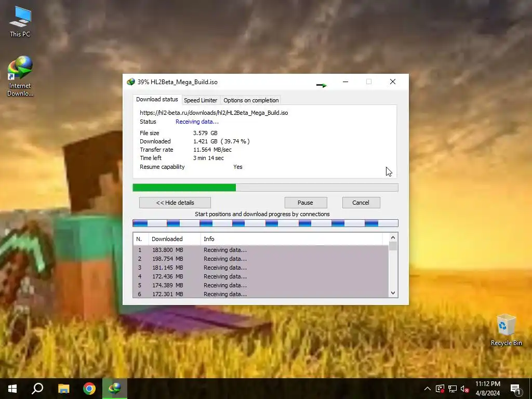Click the 11.564 MB/sec transfer rate value
Viewport: 532px width, 399px height.
click(x=212, y=150)
